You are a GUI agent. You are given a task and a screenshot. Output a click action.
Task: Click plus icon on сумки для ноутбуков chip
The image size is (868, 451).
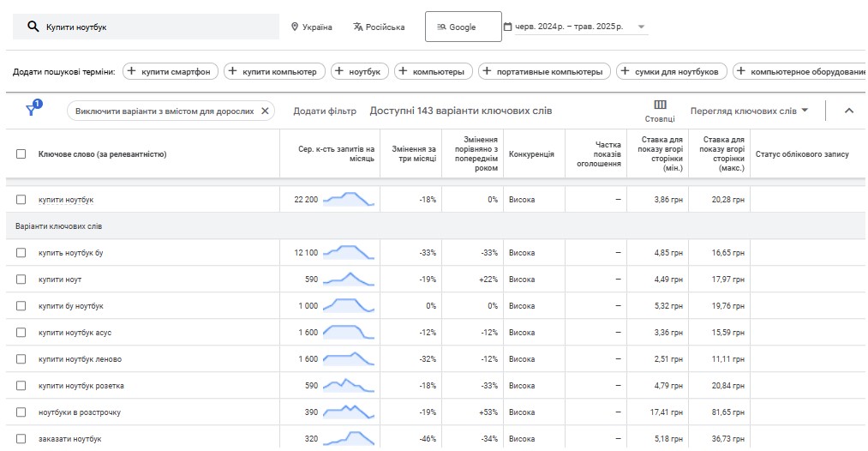coord(625,71)
